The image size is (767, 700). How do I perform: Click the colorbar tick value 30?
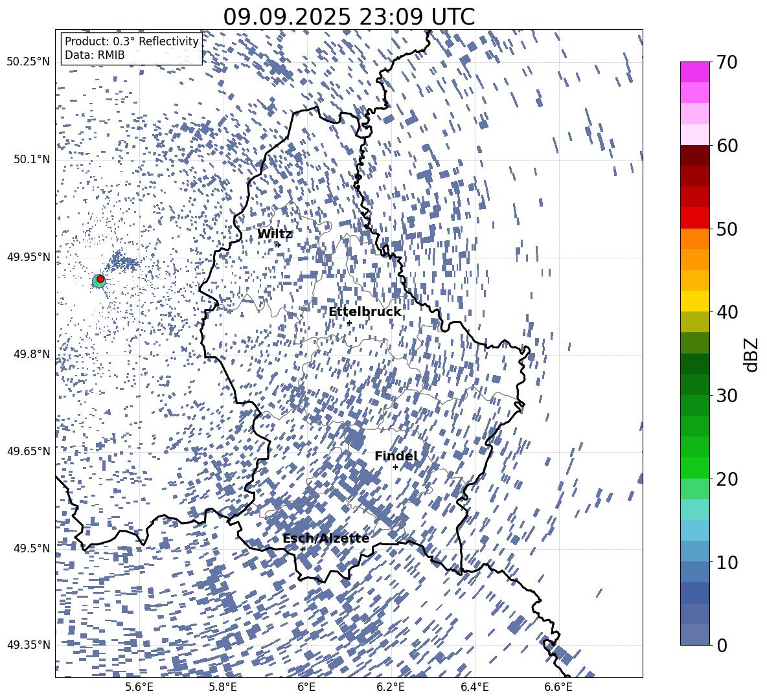coord(727,396)
